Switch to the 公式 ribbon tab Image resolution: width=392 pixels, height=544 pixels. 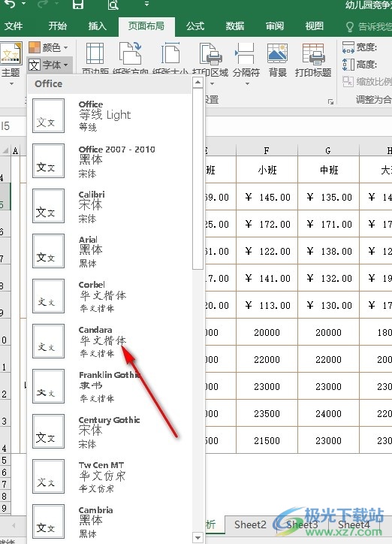point(195,26)
